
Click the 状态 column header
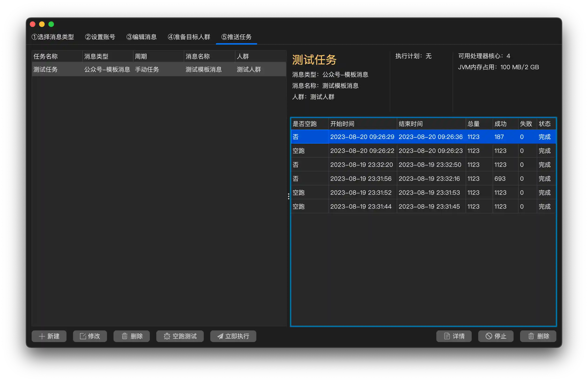pyautogui.click(x=545, y=124)
